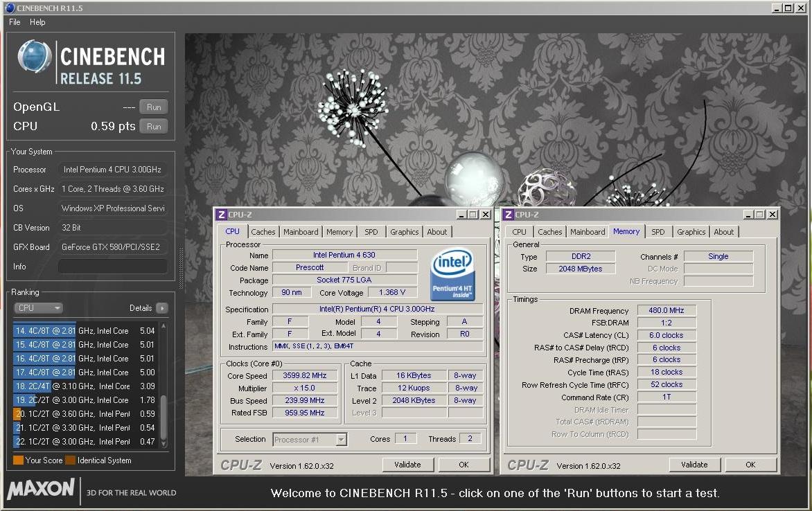
Task: Click the Core Voltage value 1.368 V
Action: pos(392,292)
